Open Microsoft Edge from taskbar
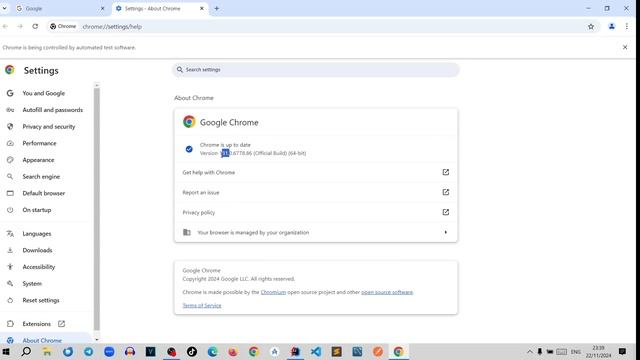This screenshot has width=640, height=360. [212, 351]
